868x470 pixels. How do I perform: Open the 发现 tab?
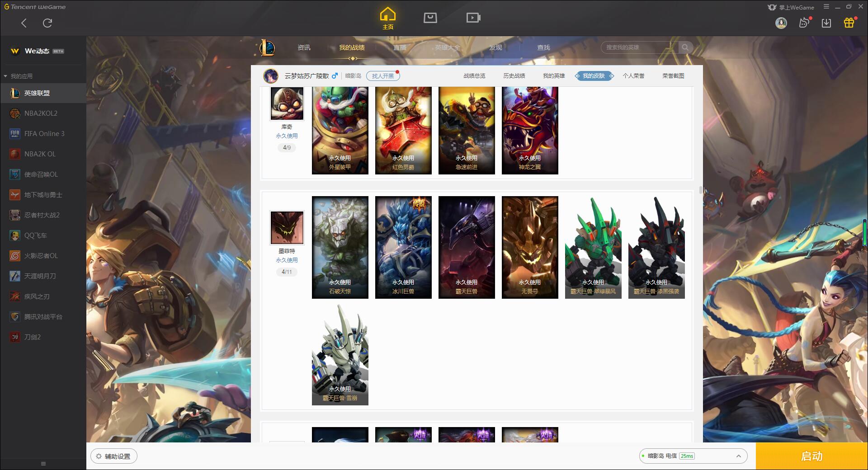[x=495, y=47]
